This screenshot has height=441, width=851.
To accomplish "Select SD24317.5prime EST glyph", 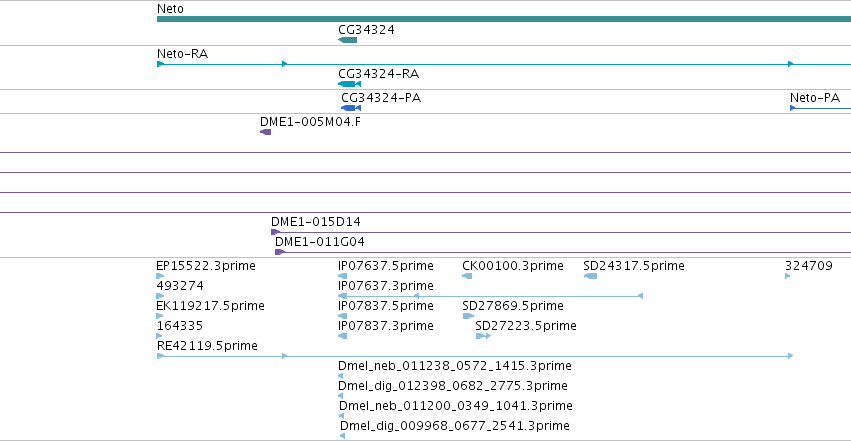I will 590,276.
